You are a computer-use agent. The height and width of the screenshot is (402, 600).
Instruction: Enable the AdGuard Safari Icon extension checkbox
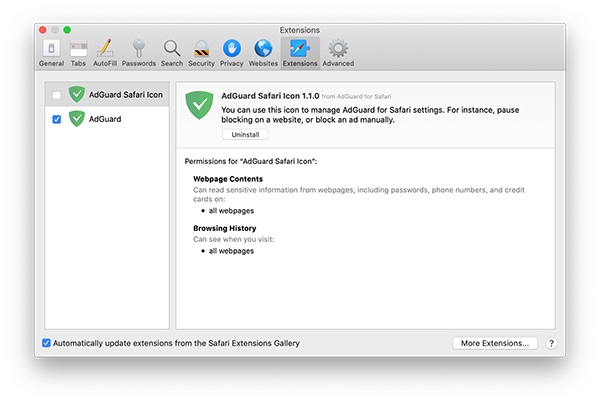57,95
